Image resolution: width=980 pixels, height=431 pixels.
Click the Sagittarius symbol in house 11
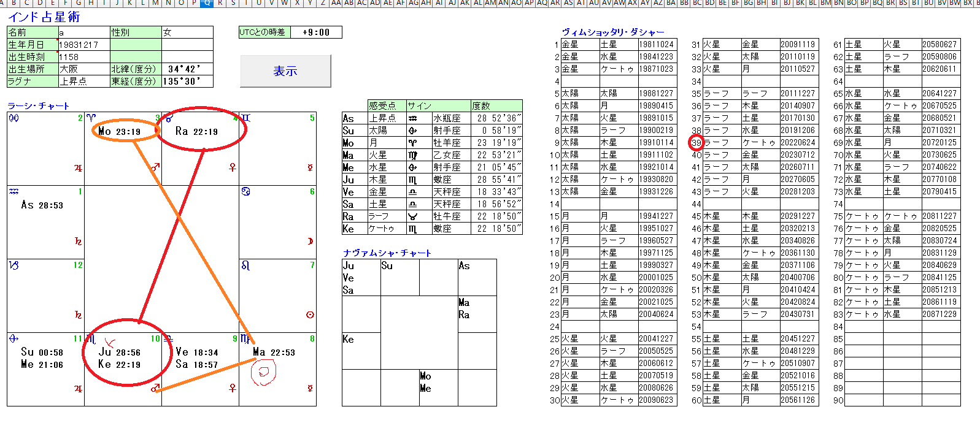[14, 338]
